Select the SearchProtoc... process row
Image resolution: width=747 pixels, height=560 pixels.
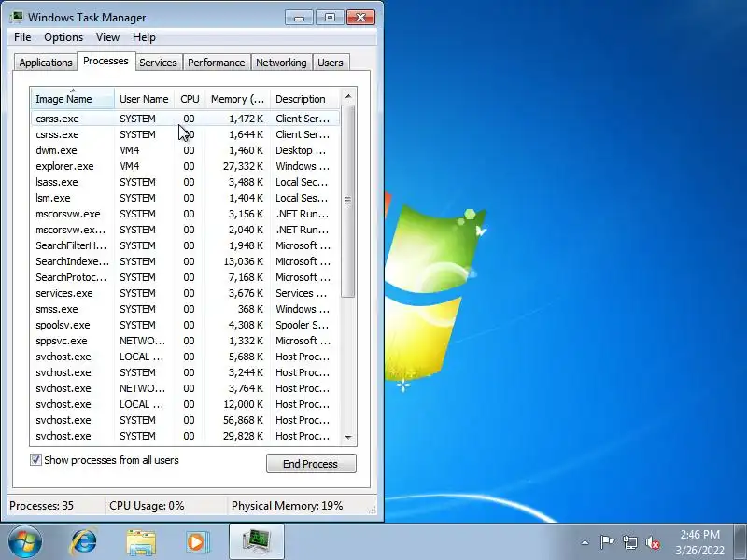[x=185, y=277]
